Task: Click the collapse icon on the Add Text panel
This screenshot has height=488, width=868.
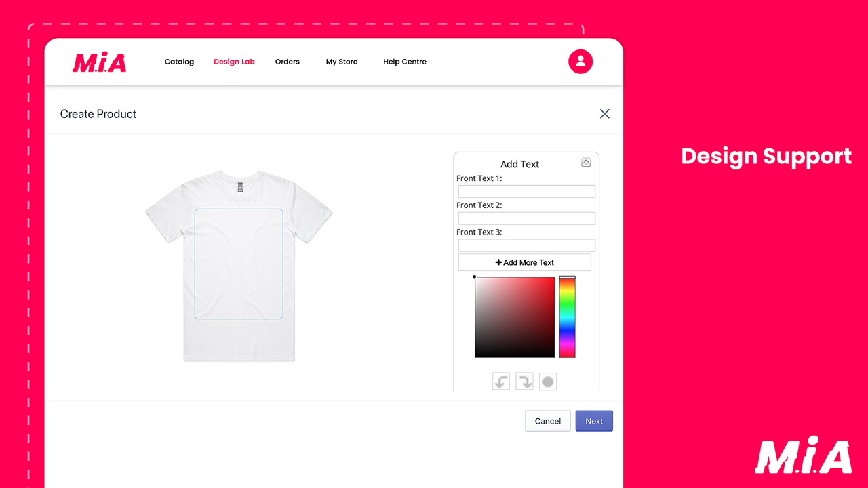Action: click(x=586, y=162)
